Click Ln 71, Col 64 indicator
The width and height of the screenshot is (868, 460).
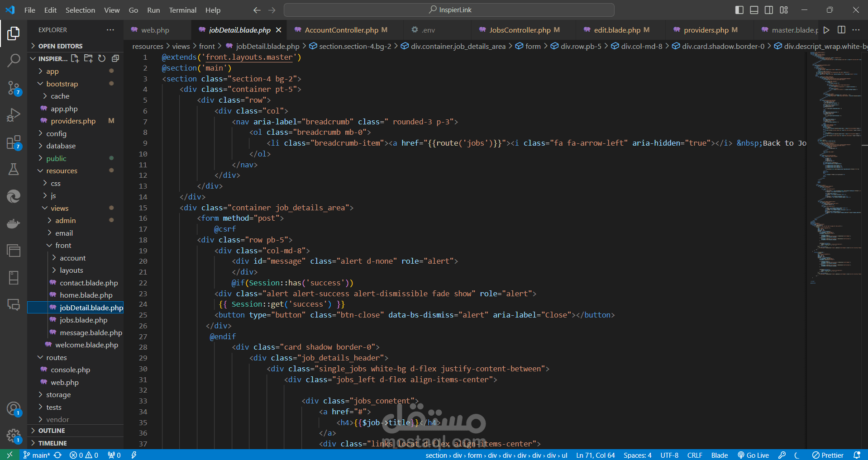[x=595, y=455]
